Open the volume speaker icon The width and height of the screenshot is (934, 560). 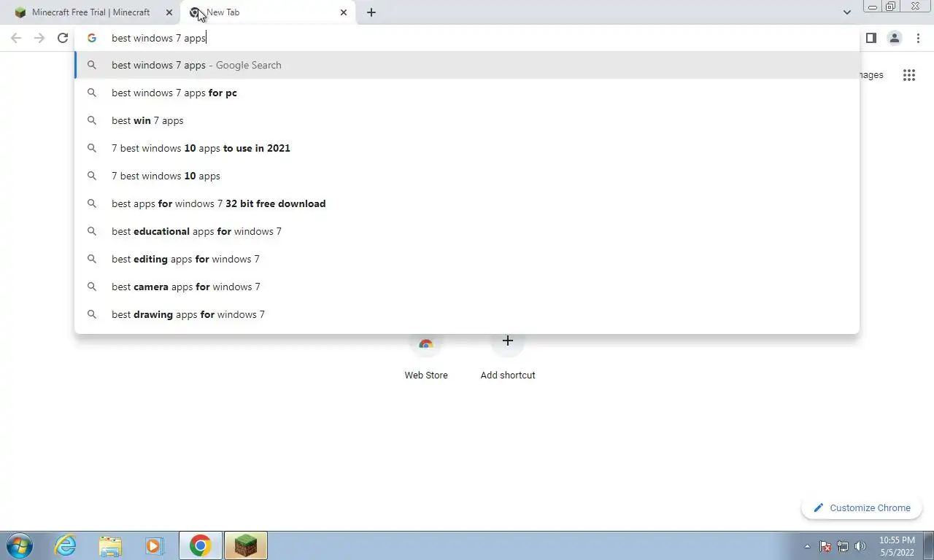pos(860,546)
